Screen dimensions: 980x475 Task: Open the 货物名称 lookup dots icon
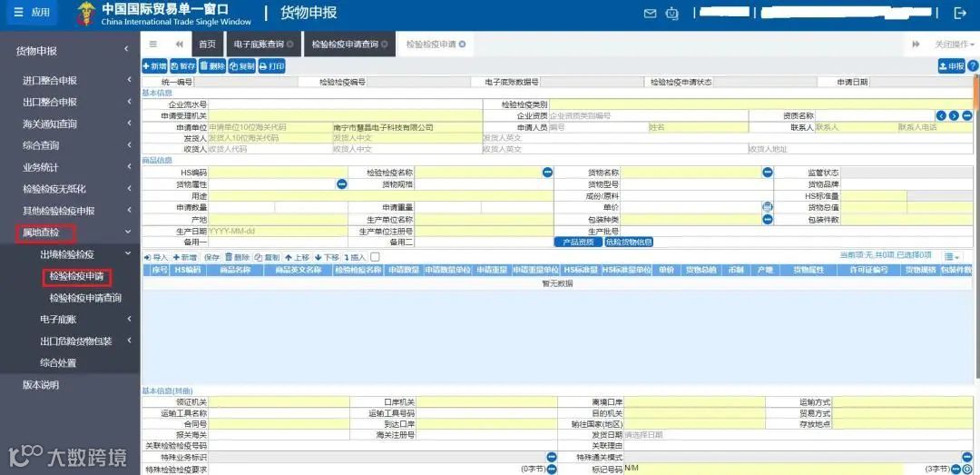pyautogui.click(x=768, y=172)
